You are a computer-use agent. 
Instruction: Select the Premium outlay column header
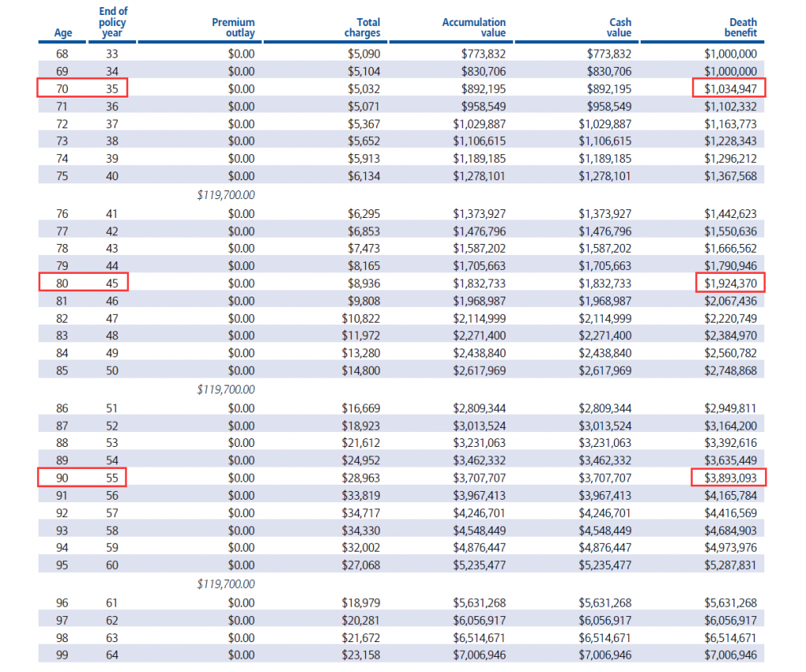point(233,28)
